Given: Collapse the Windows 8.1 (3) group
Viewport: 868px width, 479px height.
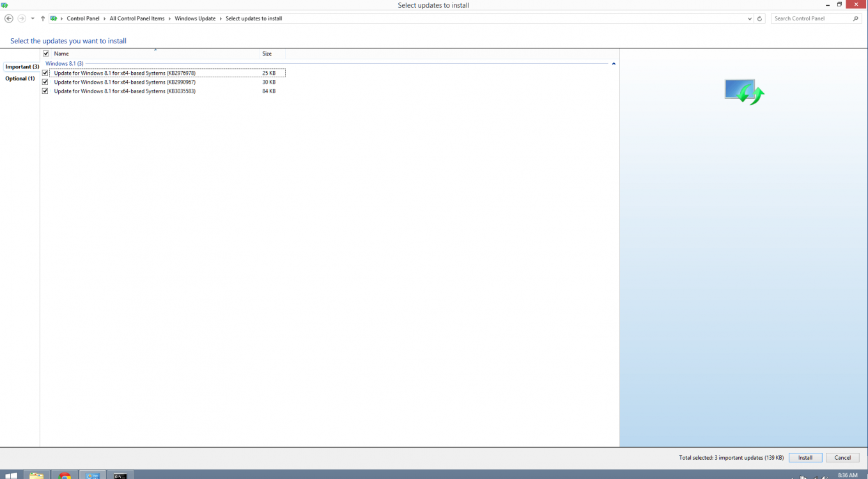Looking at the screenshot, I should 614,64.
